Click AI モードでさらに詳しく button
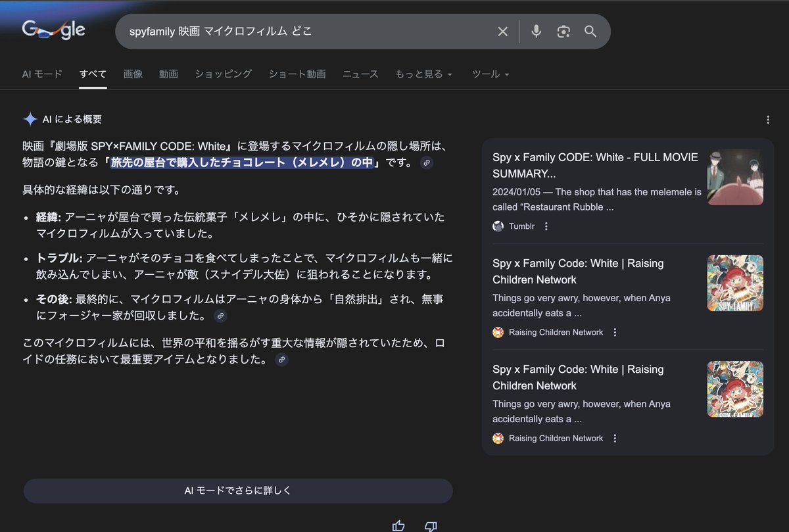Image resolution: width=789 pixels, height=532 pixels. (238, 491)
